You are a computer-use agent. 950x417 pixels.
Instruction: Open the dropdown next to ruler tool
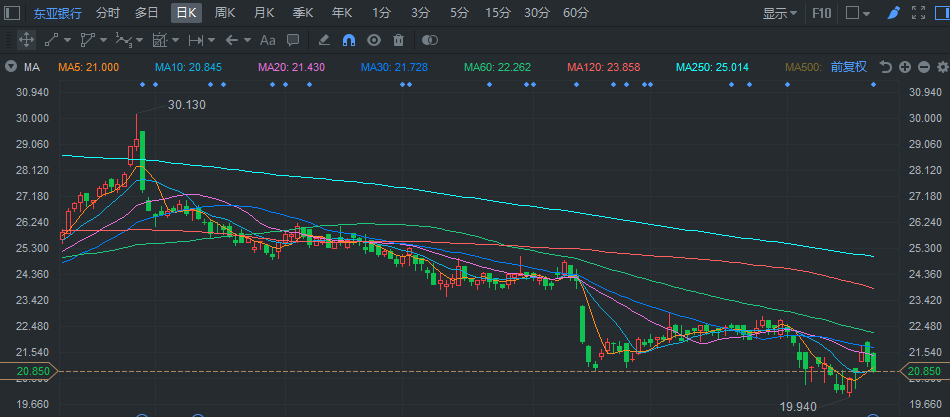(x=176, y=40)
